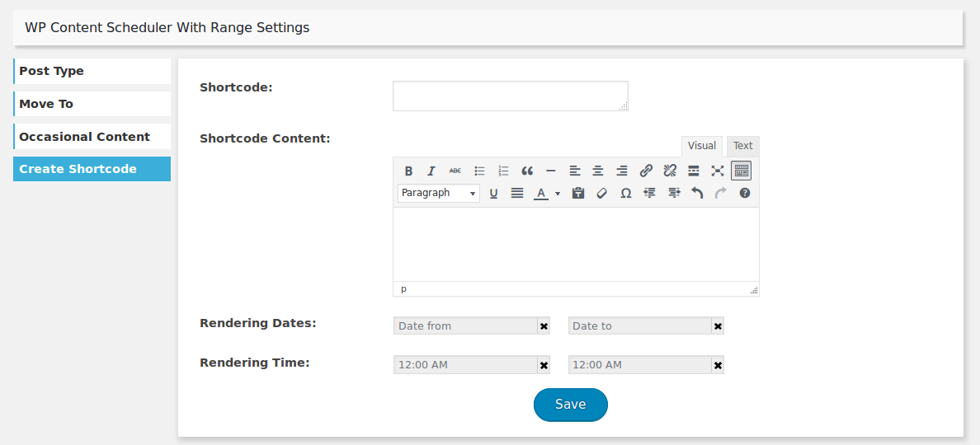
Task: Click the editor resize handle corner
Action: coord(754,290)
